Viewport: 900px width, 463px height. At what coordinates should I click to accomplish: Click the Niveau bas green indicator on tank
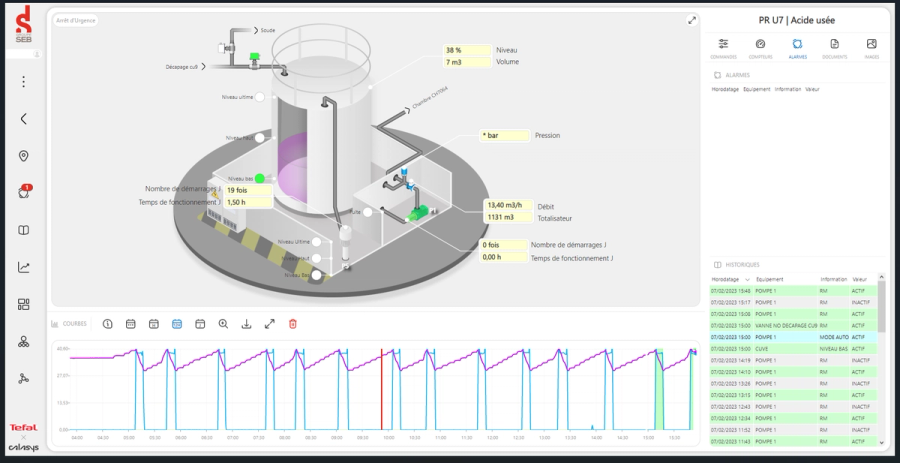tap(259, 179)
